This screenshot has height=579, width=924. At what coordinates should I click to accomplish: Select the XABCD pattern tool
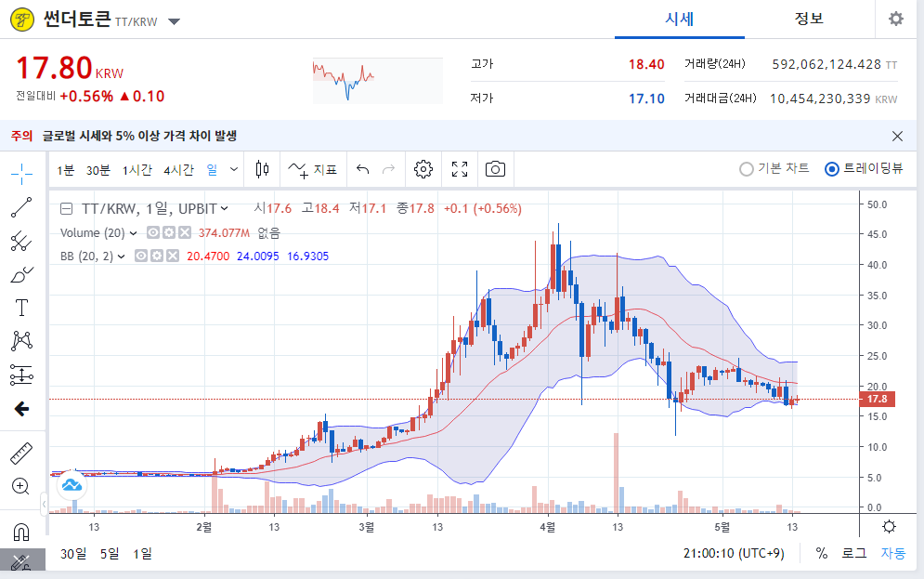21,341
